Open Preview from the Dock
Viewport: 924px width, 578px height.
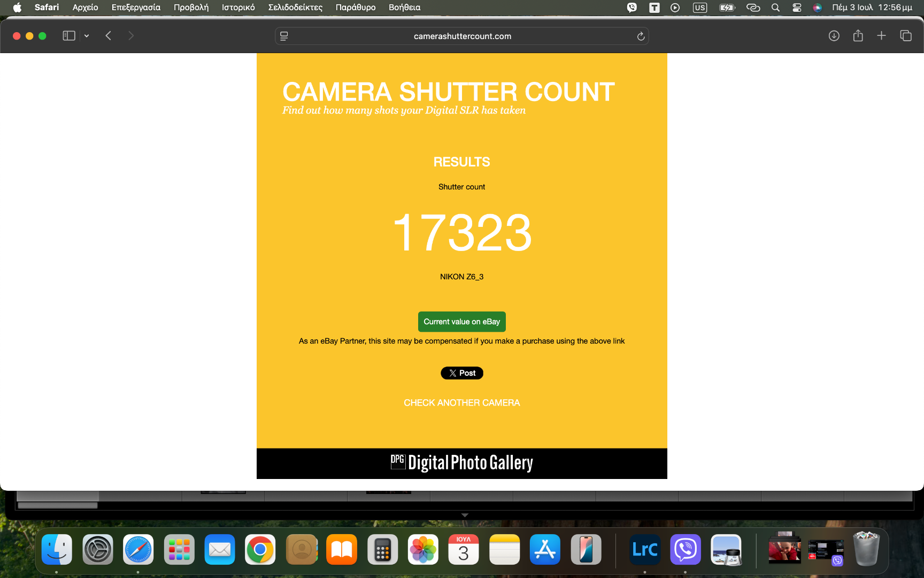pyautogui.click(x=726, y=550)
